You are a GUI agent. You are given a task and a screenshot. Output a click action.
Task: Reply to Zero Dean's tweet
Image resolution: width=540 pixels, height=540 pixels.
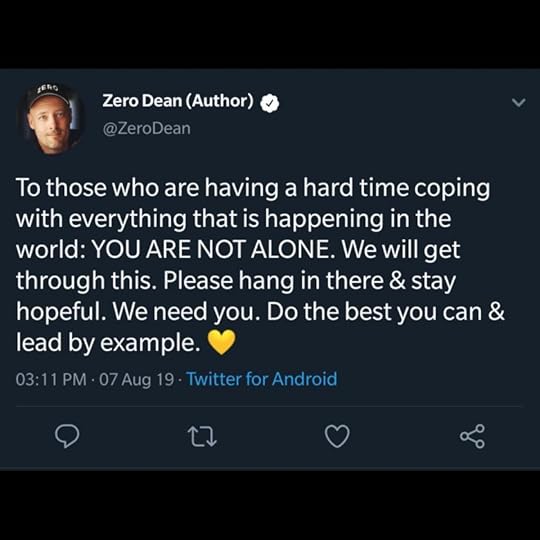(67, 436)
